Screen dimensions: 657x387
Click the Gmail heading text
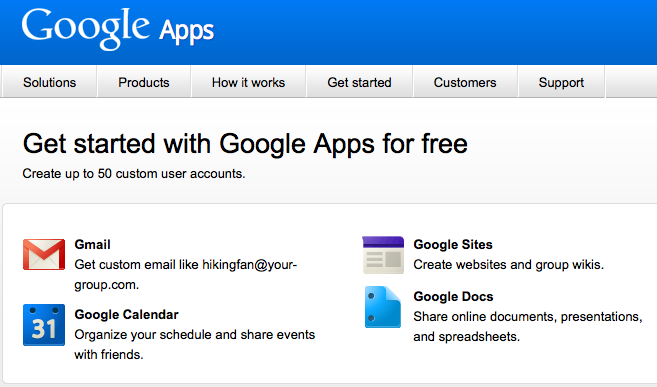pyautogui.click(x=92, y=244)
